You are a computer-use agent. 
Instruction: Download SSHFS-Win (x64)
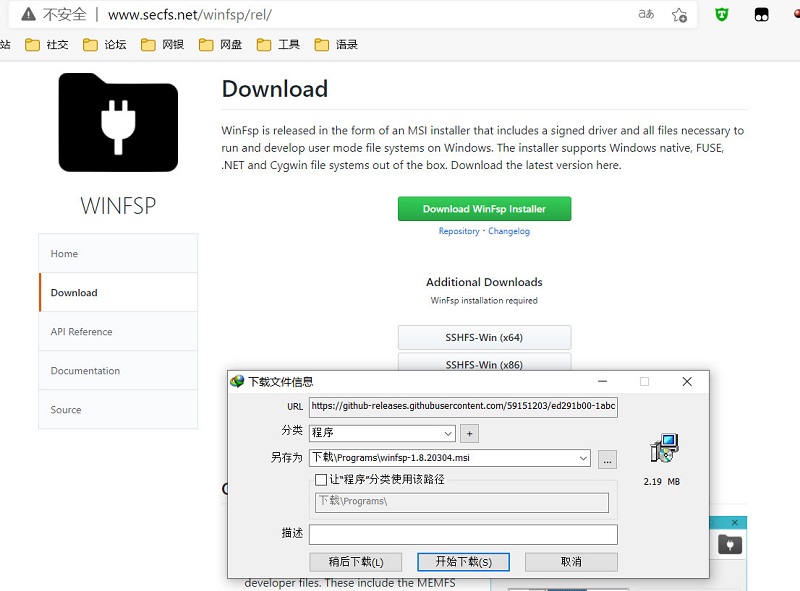tap(485, 337)
